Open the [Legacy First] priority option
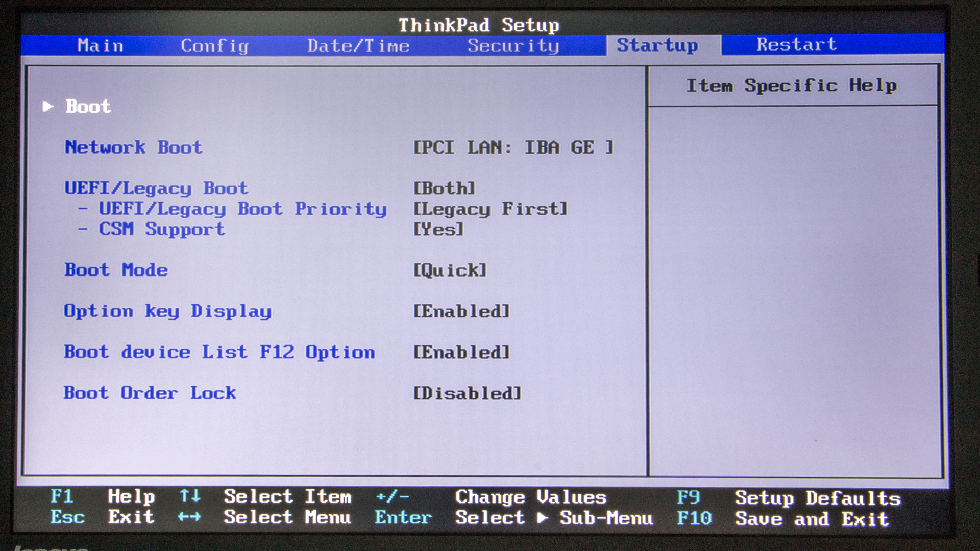Viewport: 980px width, 551px height. click(x=490, y=209)
